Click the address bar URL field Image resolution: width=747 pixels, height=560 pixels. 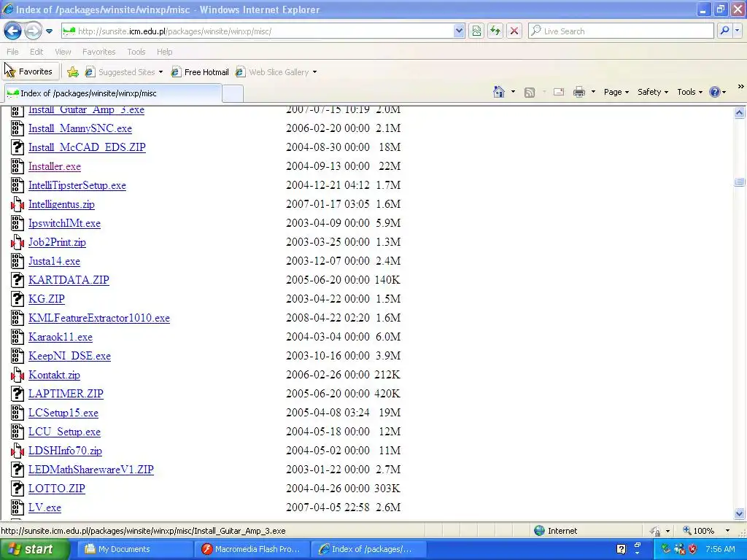(x=258, y=31)
